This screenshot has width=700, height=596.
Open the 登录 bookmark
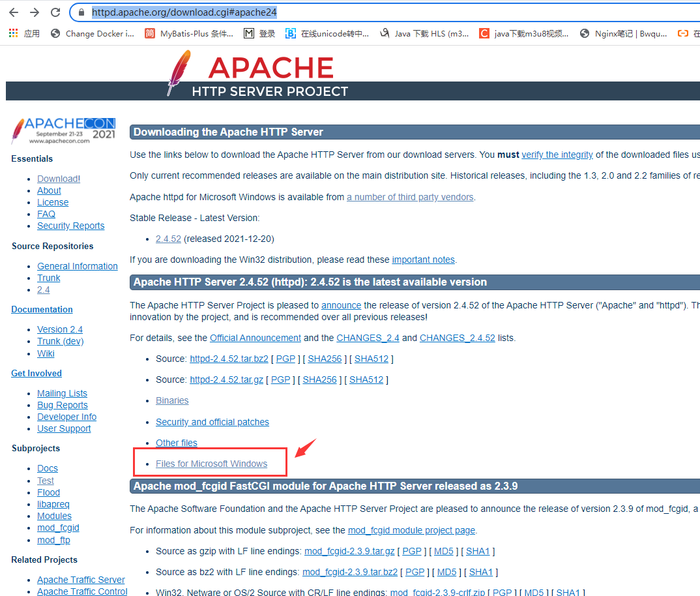coord(259,33)
